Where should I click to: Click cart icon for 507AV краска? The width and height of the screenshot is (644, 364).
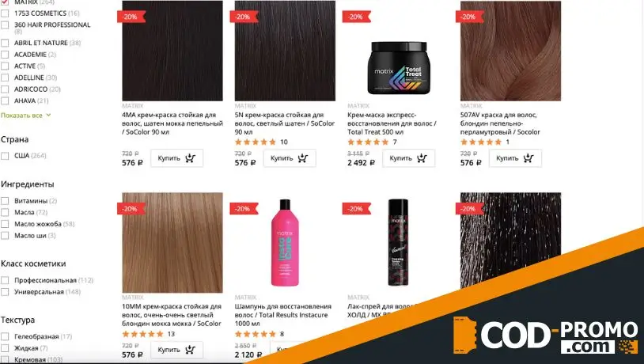(x=528, y=158)
